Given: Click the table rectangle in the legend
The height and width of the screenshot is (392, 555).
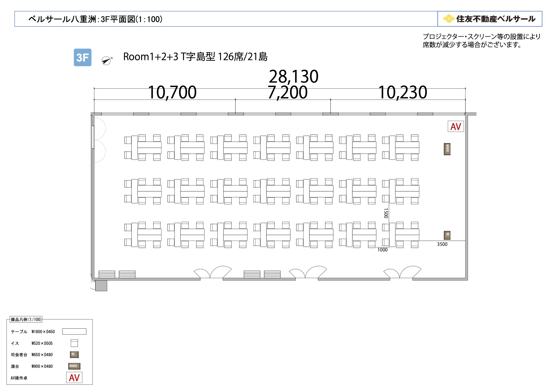Looking at the screenshot, I should pyautogui.click(x=74, y=331).
